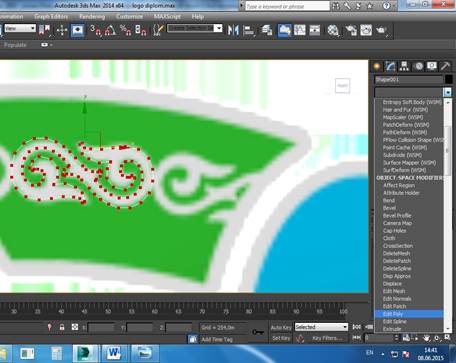Viewport: 456px width, 363px height.
Task: Click the viewport front ViewCube label
Action: (342, 86)
